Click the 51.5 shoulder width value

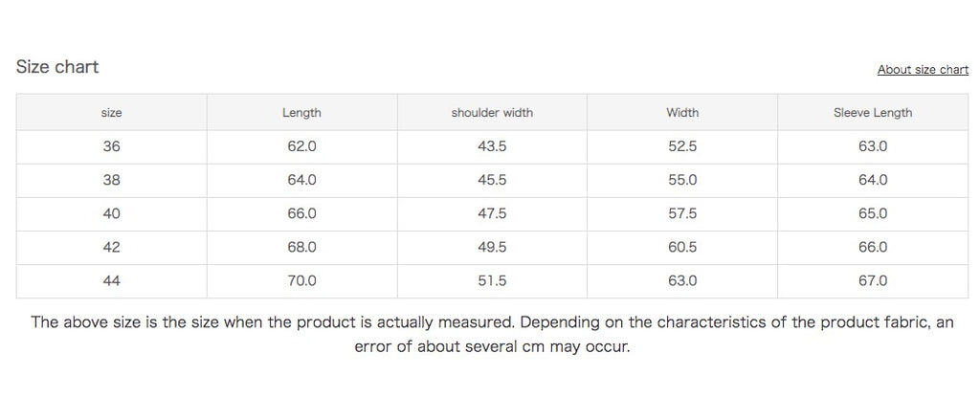492,280
